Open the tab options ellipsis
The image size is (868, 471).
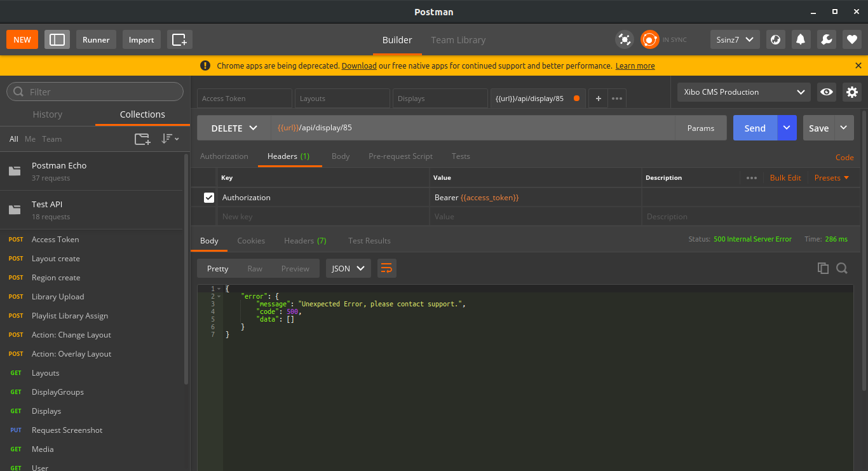pyautogui.click(x=617, y=99)
